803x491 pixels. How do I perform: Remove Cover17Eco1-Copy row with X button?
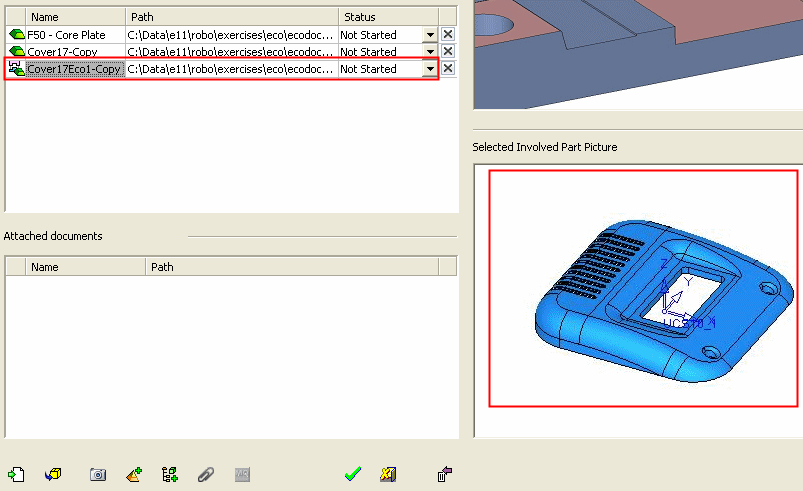(x=448, y=69)
